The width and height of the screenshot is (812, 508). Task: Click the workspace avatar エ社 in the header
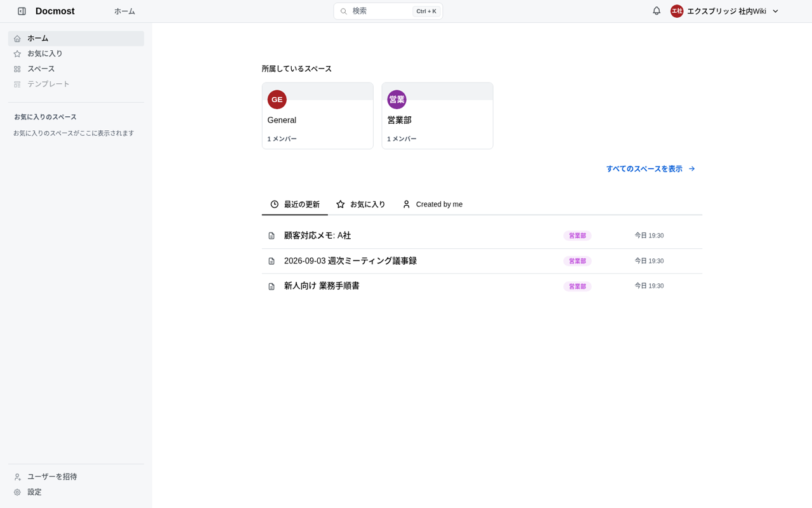(677, 11)
